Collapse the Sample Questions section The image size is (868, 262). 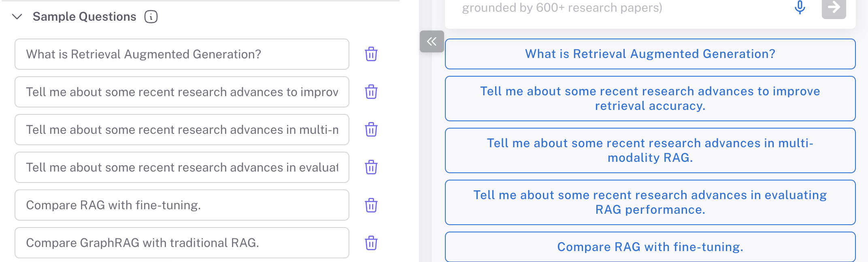coord(17,17)
